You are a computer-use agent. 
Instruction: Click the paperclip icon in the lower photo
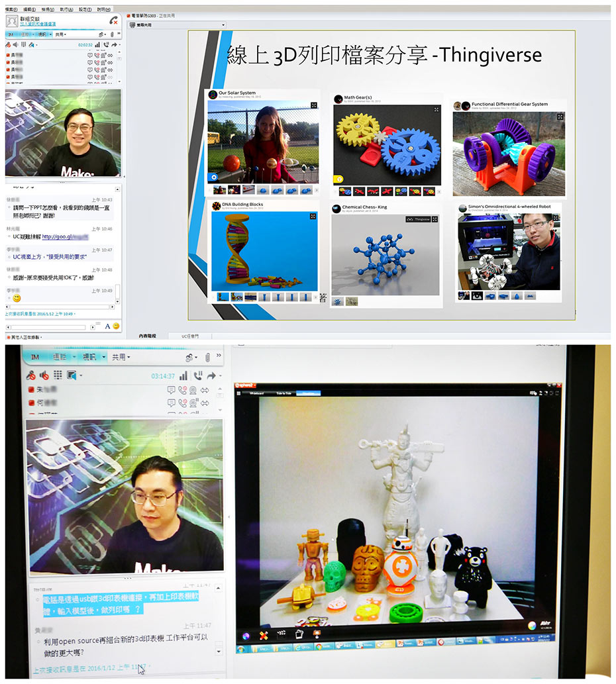click(x=208, y=358)
